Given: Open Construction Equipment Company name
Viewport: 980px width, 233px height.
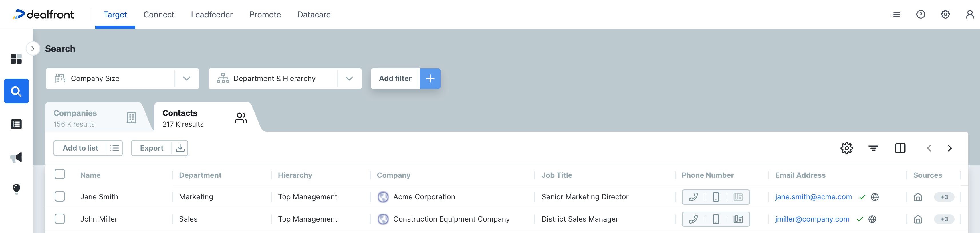Looking at the screenshot, I should (451, 219).
